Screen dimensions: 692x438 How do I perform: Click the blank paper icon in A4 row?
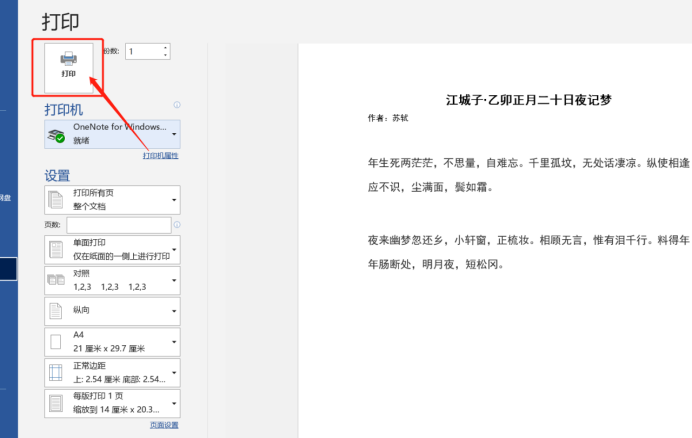click(x=56, y=342)
